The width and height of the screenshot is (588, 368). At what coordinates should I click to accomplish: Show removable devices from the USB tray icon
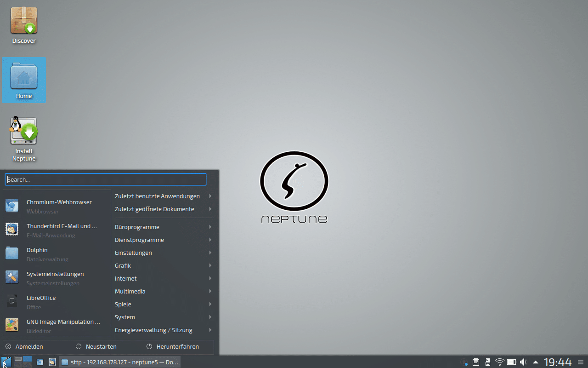click(x=488, y=362)
